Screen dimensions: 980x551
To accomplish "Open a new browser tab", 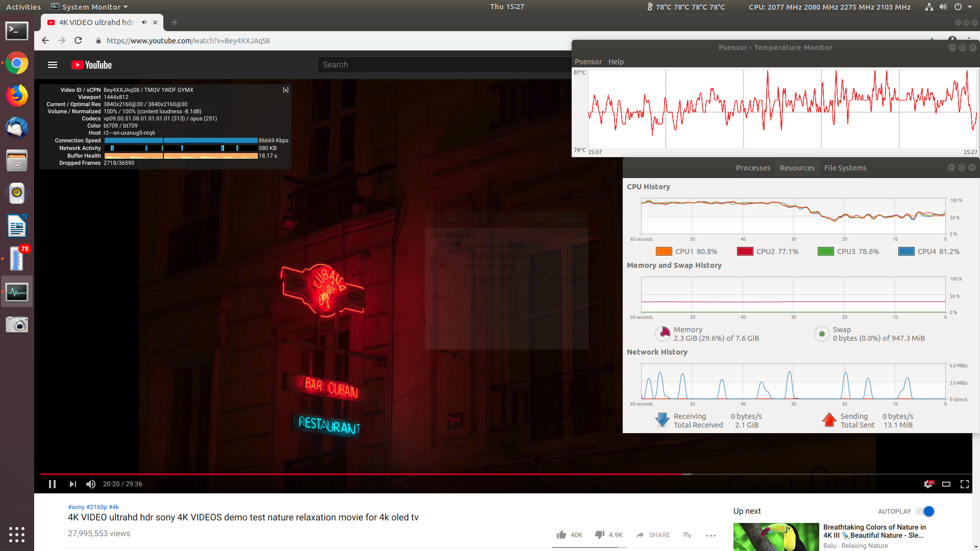I will pyautogui.click(x=175, y=22).
